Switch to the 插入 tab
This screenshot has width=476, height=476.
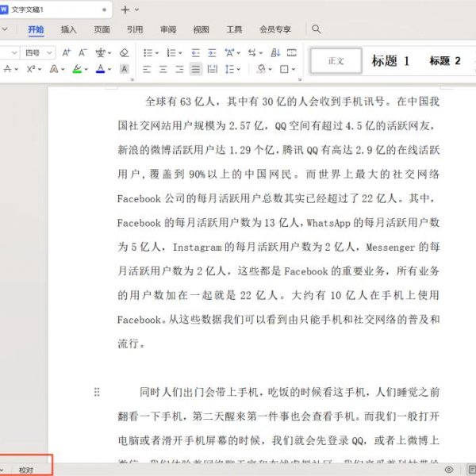pyautogui.click(x=69, y=29)
